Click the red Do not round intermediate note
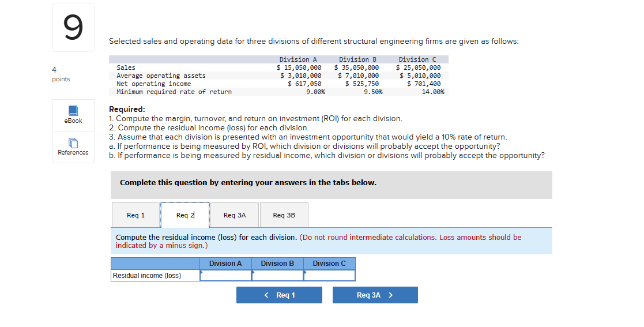The width and height of the screenshot is (644, 327). 318,241
